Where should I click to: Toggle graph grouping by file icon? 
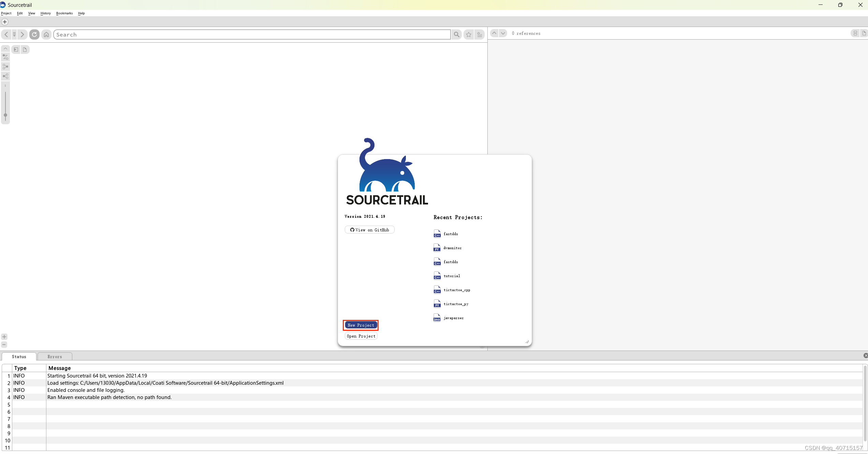point(25,49)
